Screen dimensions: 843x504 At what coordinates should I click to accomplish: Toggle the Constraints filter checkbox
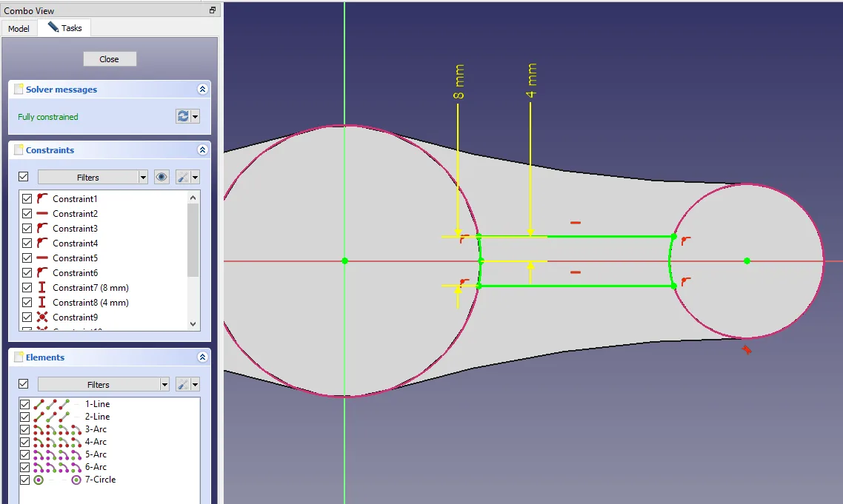coord(23,177)
